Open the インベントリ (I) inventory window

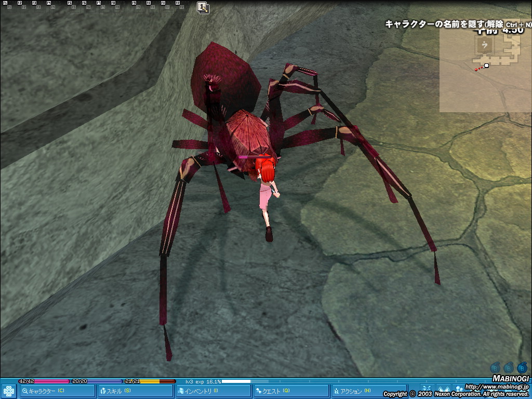214,391
